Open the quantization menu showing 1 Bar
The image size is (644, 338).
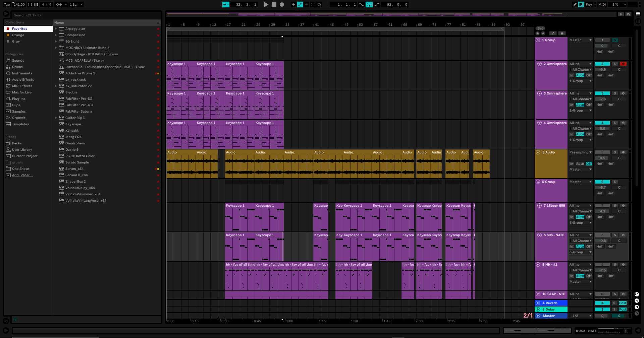click(x=76, y=5)
